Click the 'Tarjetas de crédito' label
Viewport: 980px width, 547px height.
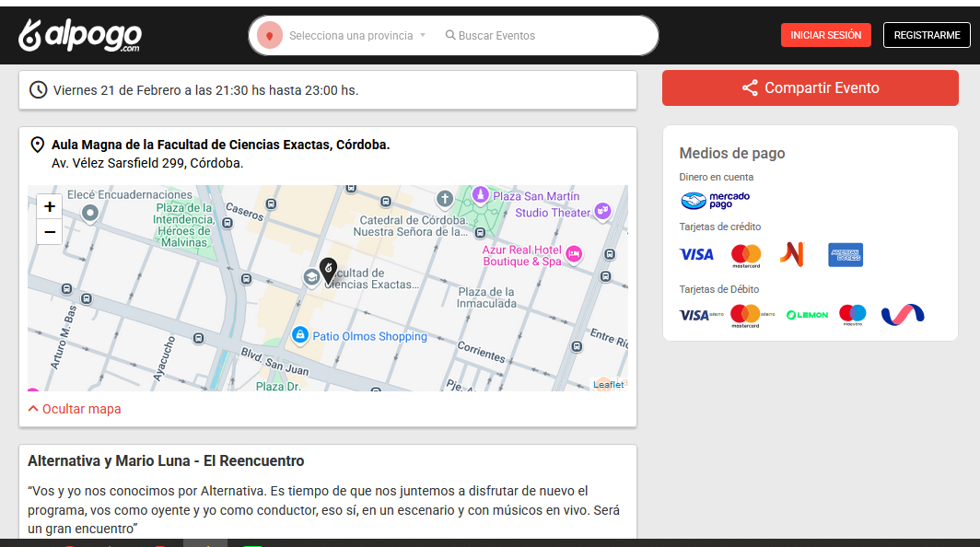720,227
